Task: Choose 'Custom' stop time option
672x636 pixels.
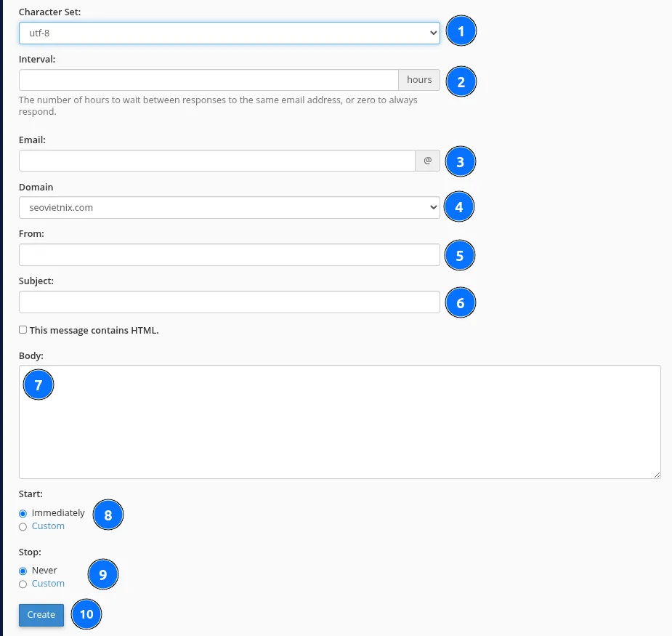Action: coord(23,584)
